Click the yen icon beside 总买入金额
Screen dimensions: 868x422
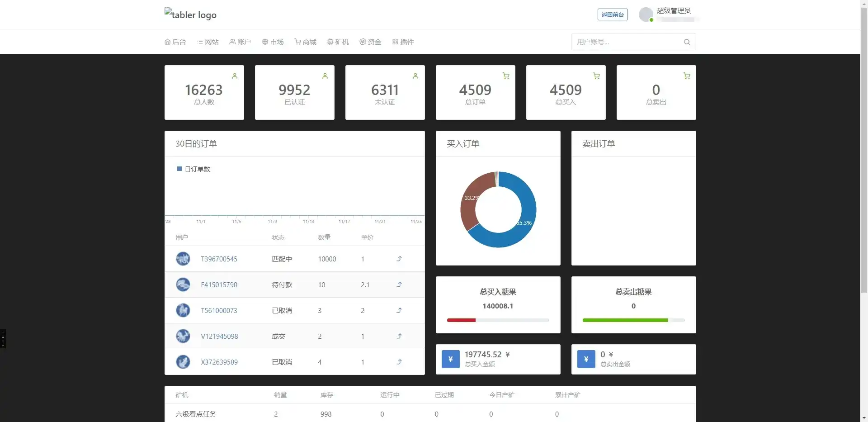click(450, 359)
